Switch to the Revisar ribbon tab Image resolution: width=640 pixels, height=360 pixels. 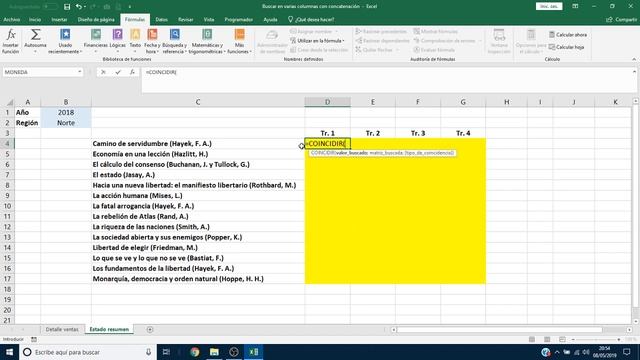[x=185, y=20]
